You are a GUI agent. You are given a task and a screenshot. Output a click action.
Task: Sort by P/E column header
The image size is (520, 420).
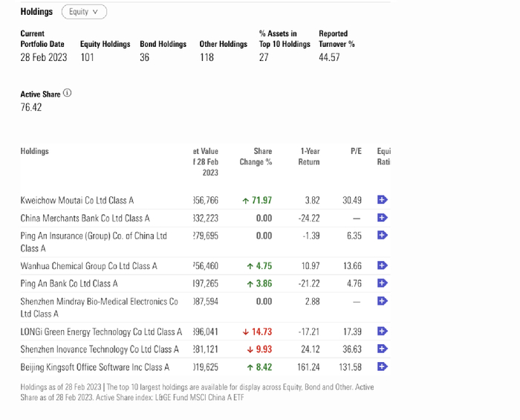click(x=356, y=152)
